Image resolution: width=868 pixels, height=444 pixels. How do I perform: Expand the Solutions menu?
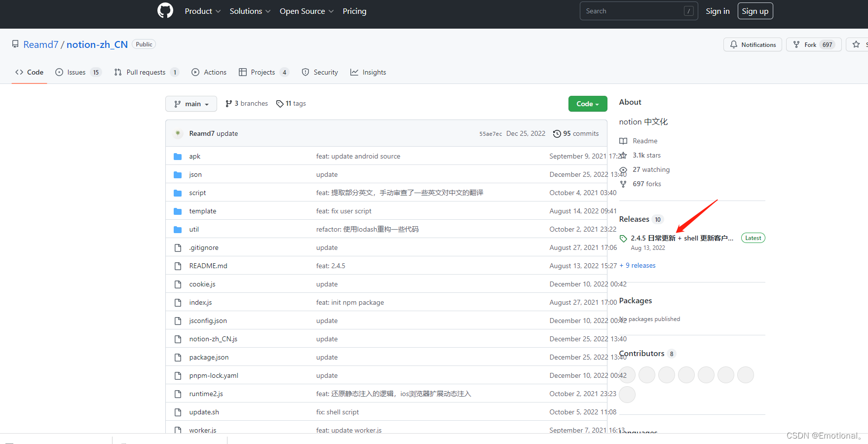click(x=250, y=11)
